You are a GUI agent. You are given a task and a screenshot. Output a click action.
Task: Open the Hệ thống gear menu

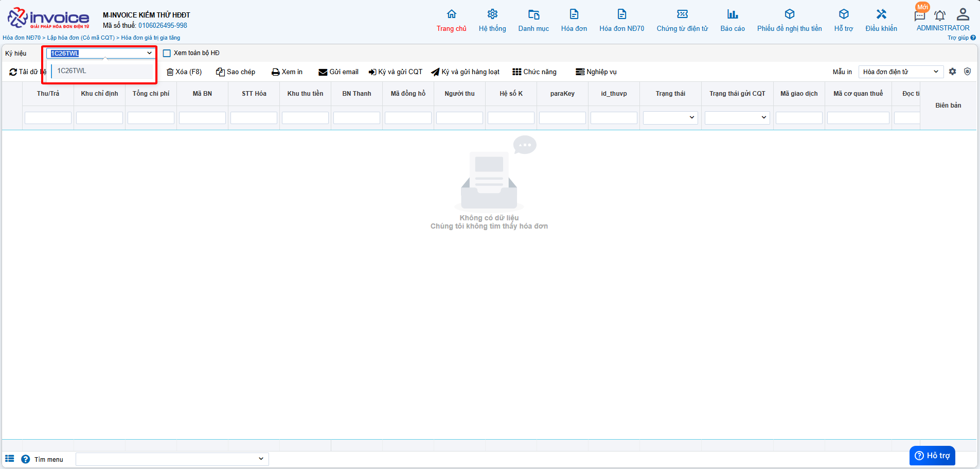[x=492, y=14]
